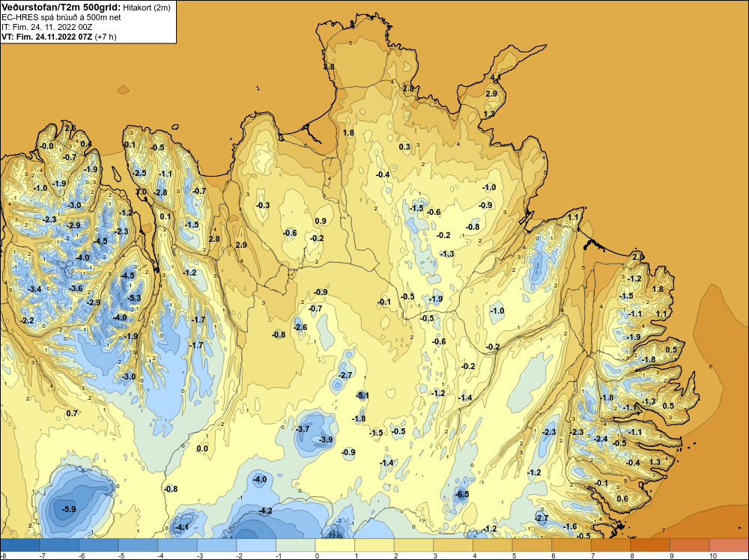Click the 0.0 temperature value
Viewport: 749px width, 560px height.
click(202, 448)
